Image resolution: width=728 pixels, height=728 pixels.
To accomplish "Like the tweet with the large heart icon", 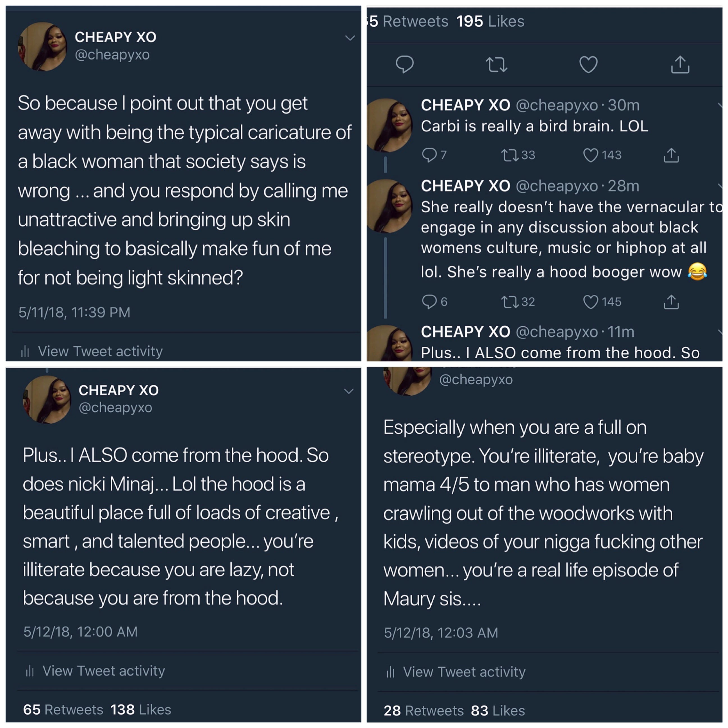I will click(x=588, y=64).
